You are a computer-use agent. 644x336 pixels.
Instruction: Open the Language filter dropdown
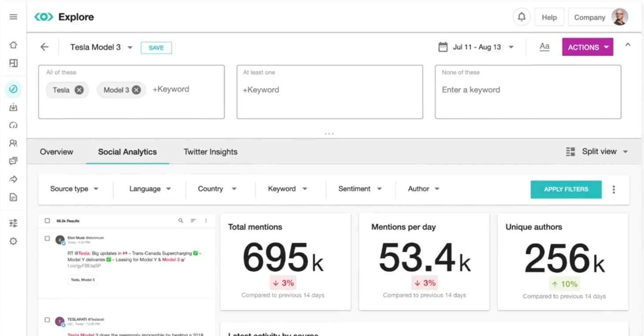click(x=150, y=189)
